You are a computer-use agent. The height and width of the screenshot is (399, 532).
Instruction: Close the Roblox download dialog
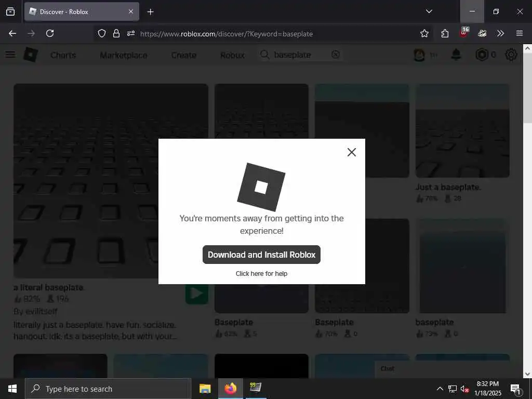tap(352, 152)
